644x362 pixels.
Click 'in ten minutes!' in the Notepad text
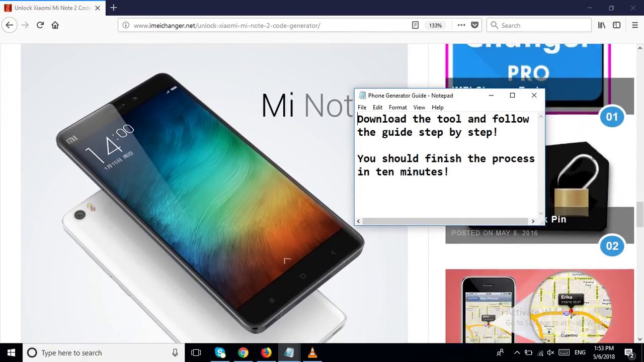(403, 172)
